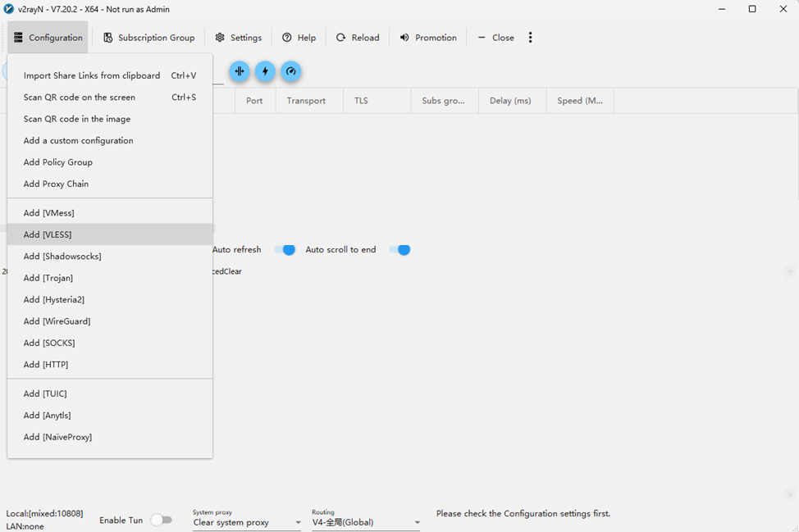The height and width of the screenshot is (532, 799).
Task: Select Add Policy Group
Action: (110, 161)
